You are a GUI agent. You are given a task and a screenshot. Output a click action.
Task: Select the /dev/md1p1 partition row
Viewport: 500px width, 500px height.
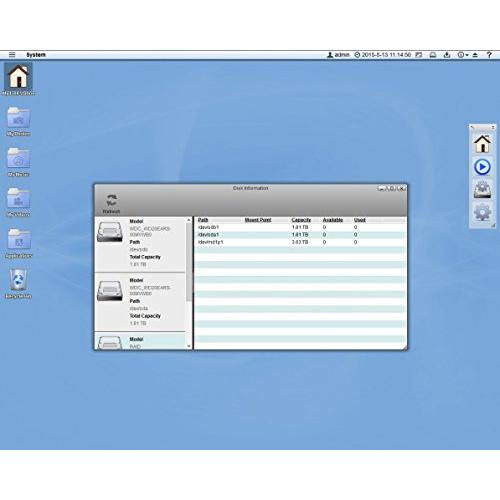click(x=301, y=242)
